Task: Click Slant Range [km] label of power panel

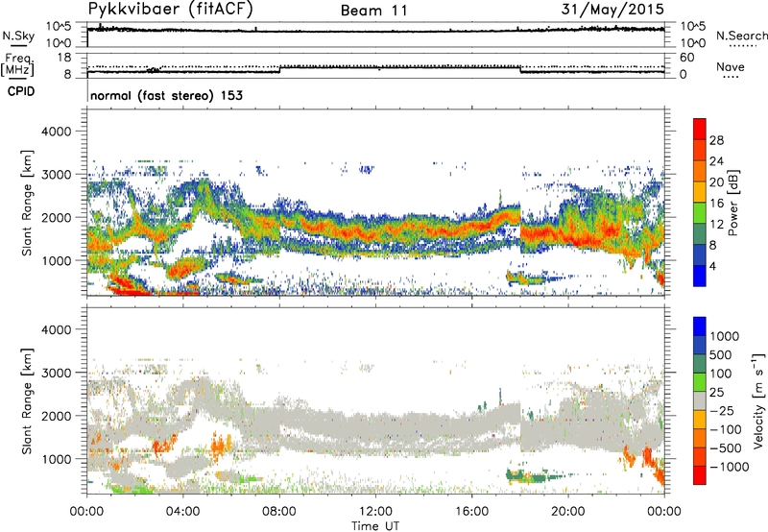Action: [x=27, y=203]
